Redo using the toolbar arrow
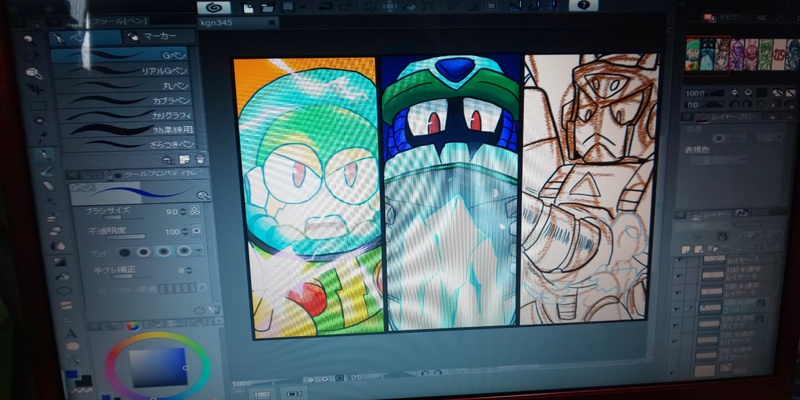Image resolution: width=800 pixels, height=400 pixels. 344,7
